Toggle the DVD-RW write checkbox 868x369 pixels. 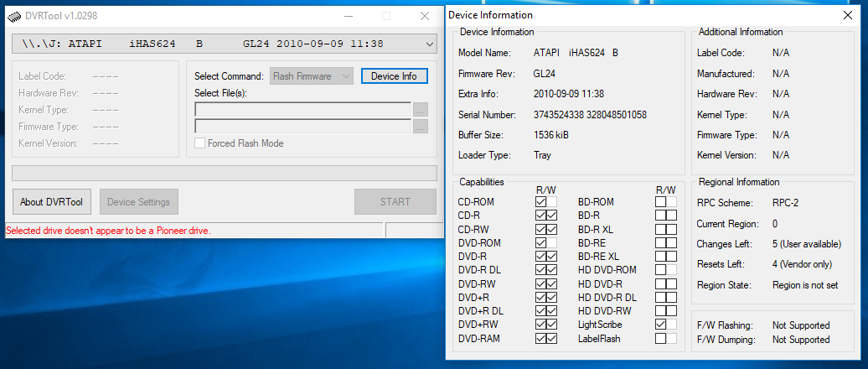click(552, 283)
